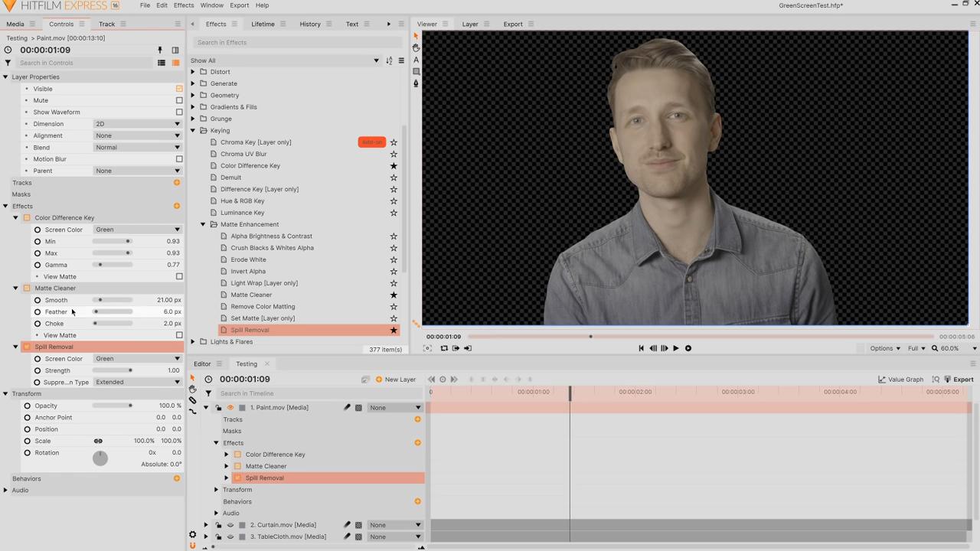Viewport: 980px width, 551px height.
Task: Toggle split view icon in Controls
Action: pos(175,50)
